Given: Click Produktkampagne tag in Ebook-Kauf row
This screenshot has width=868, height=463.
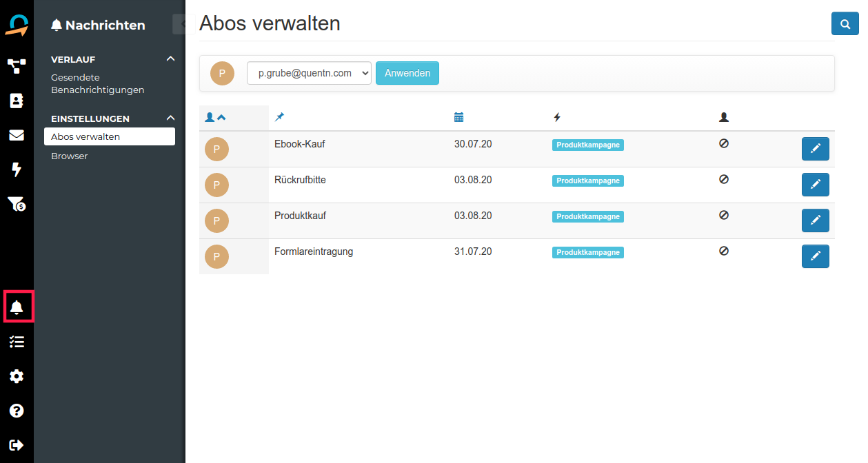Looking at the screenshot, I should (588, 145).
